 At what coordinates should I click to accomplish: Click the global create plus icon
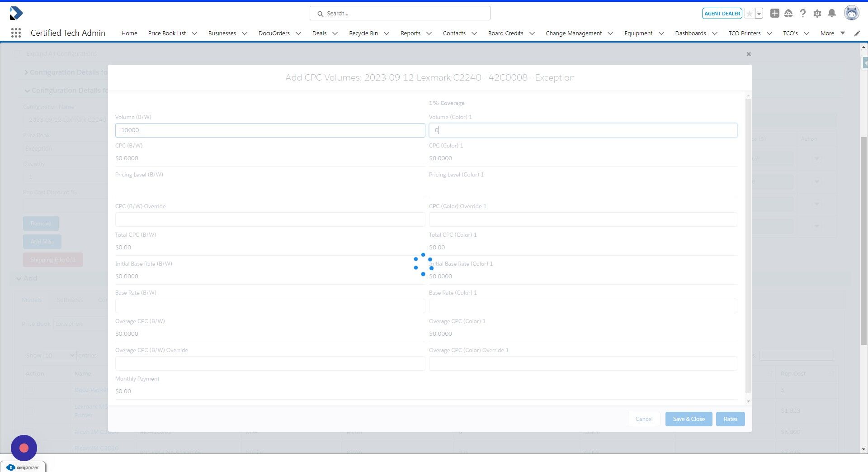(x=774, y=13)
